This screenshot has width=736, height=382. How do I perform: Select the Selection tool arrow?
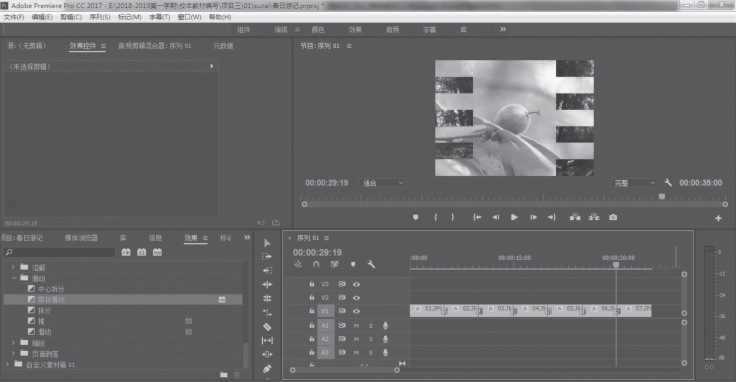pos(267,243)
